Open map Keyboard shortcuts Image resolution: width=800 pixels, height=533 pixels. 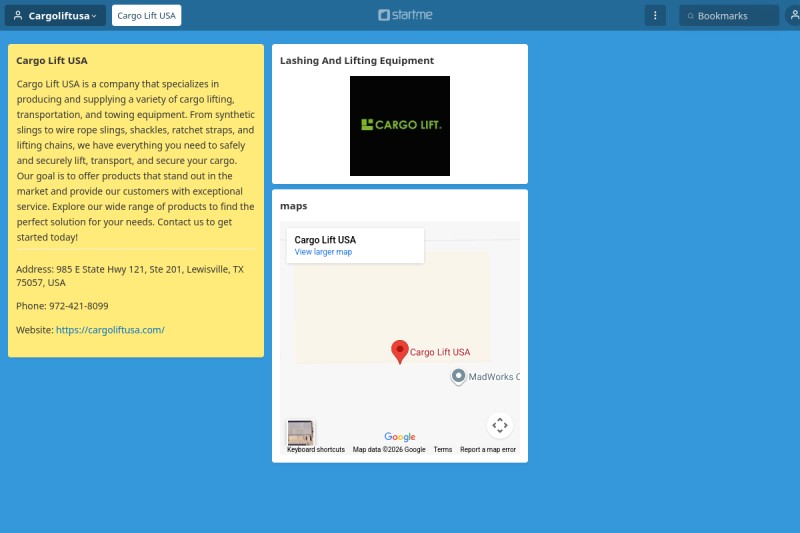click(x=316, y=449)
